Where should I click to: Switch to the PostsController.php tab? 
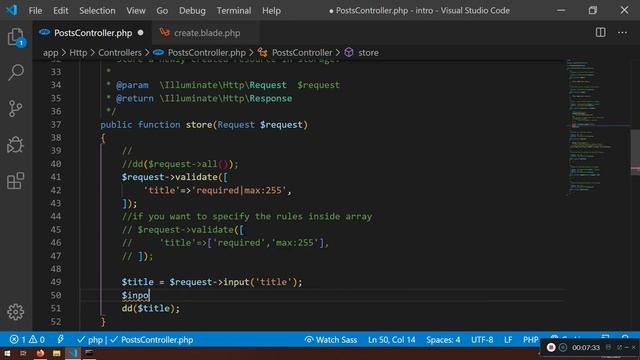tap(93, 33)
